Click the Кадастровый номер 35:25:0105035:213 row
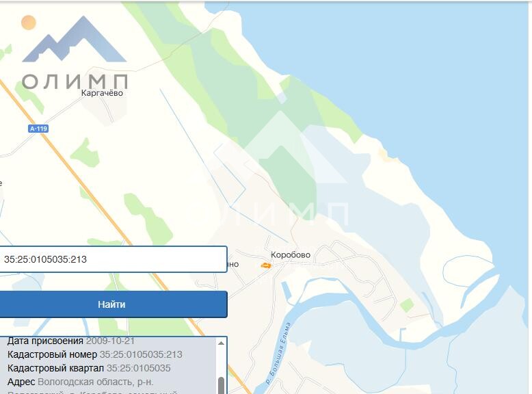 pos(94,354)
